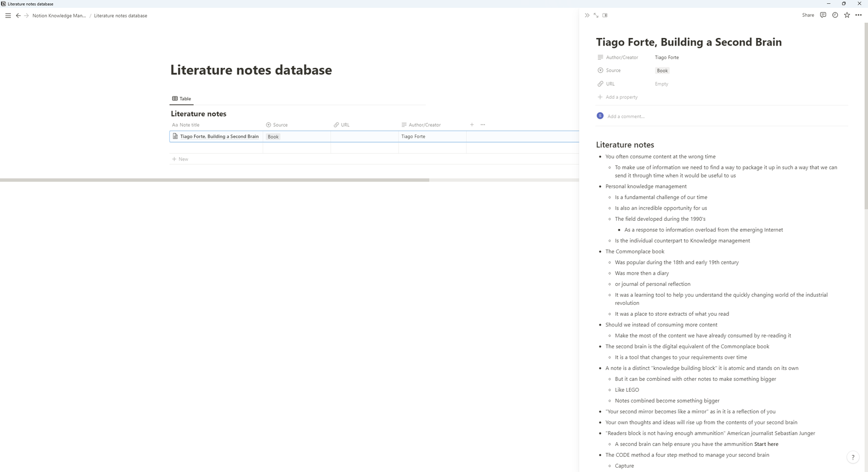Viewport: 868px width, 472px height.
Task: Click the Add a comment field
Action: point(626,116)
